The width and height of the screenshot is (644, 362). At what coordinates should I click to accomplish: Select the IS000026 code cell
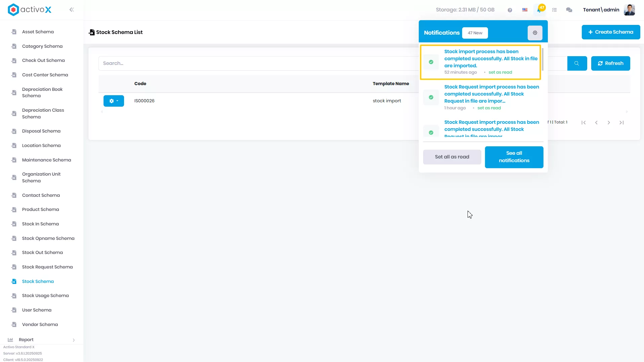(x=144, y=101)
